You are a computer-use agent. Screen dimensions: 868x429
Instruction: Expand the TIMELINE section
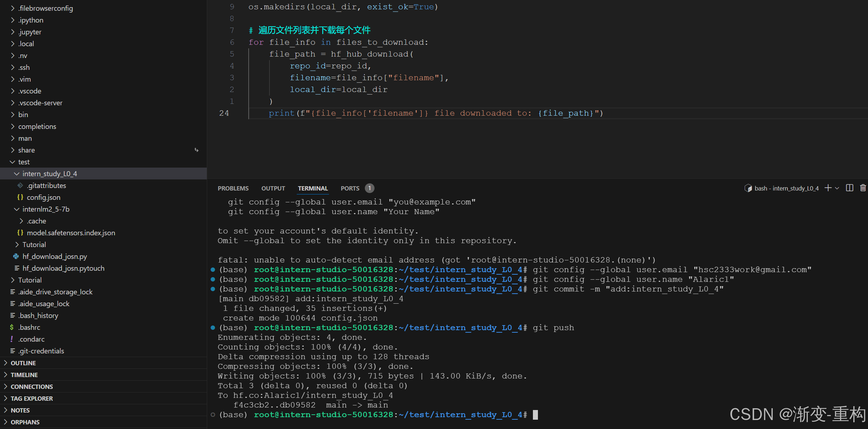(x=24, y=375)
